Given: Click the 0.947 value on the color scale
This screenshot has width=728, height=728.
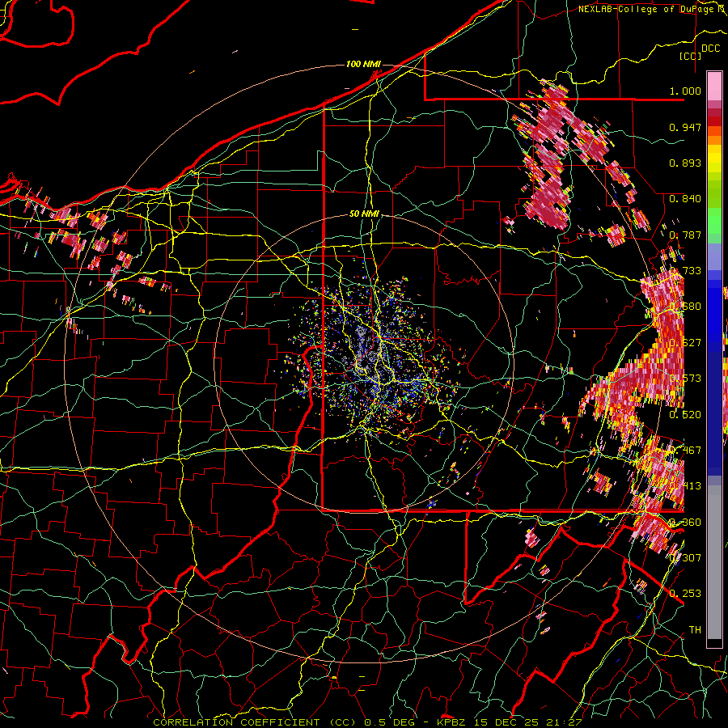Looking at the screenshot, I should (x=685, y=127).
